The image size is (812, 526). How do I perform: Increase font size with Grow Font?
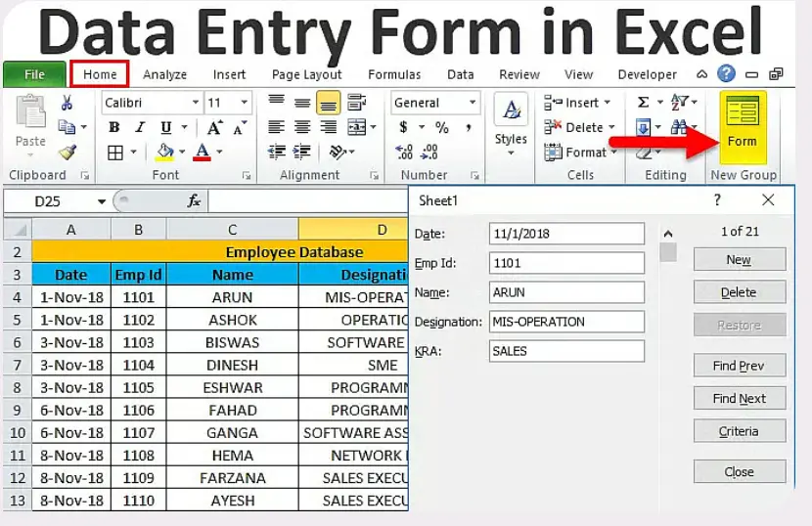[214, 127]
